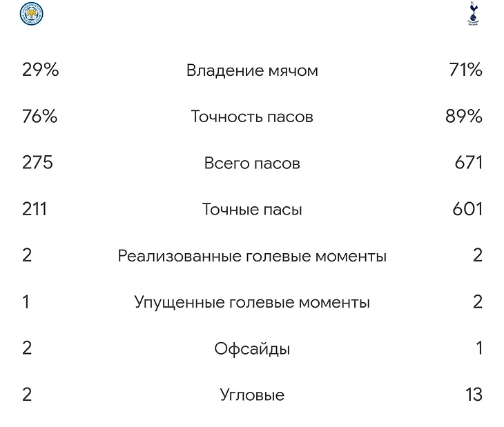Click the Угловые stat label
The width and height of the screenshot is (504, 427).
tap(252, 395)
